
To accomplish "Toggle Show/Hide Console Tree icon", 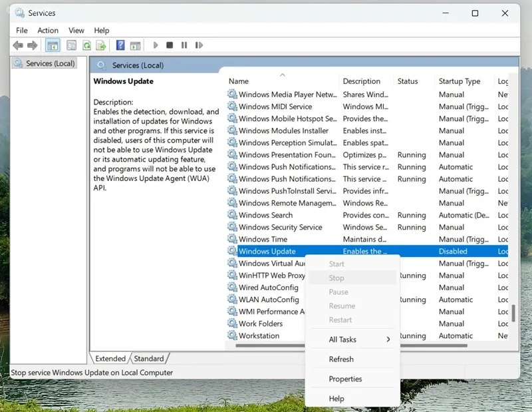I will [53, 45].
